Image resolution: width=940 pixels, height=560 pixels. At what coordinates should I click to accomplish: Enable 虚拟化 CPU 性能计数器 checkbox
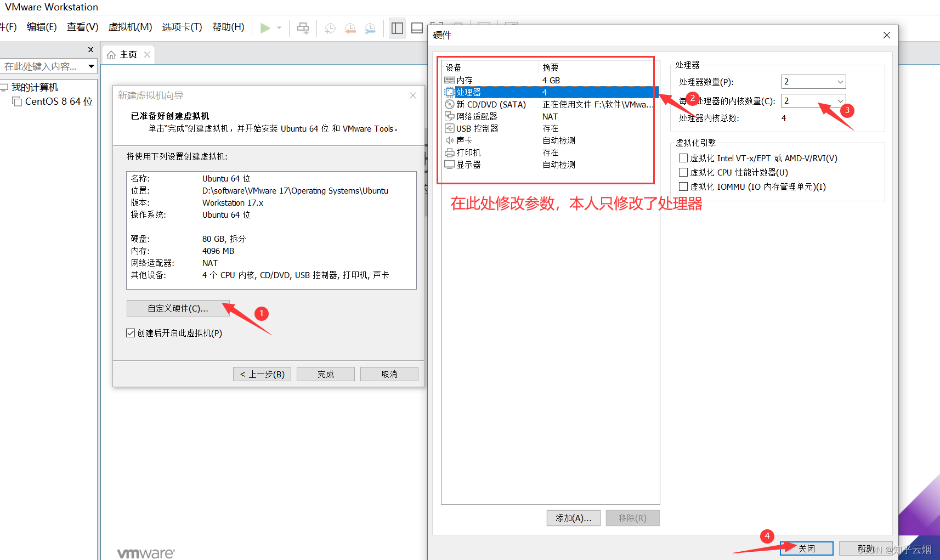pyautogui.click(x=683, y=172)
